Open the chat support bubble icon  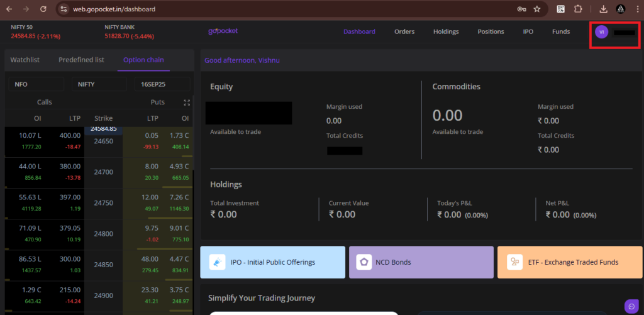(x=631, y=306)
